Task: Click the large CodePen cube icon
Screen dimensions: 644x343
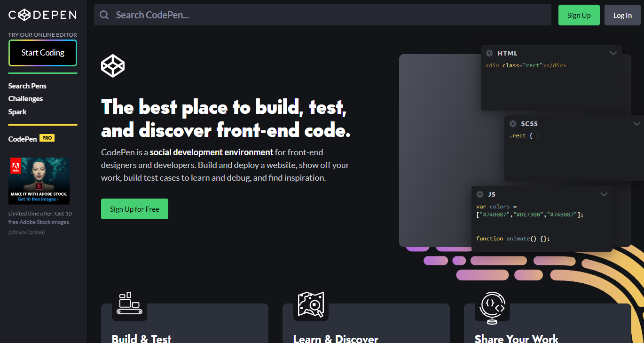Action: pos(113,65)
